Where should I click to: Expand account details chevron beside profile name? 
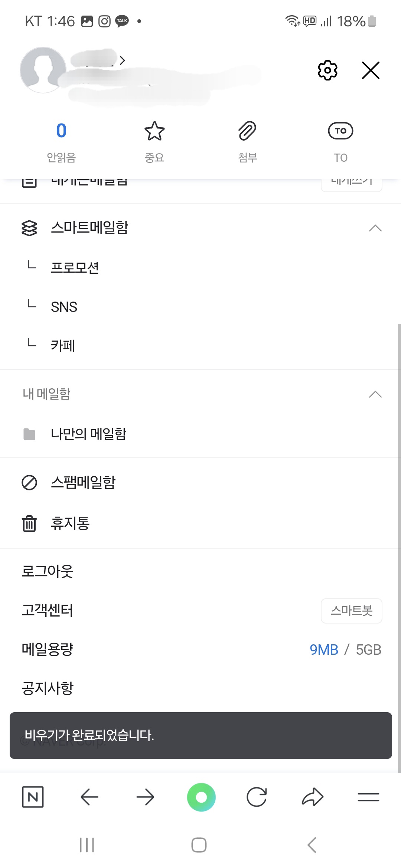pos(122,60)
